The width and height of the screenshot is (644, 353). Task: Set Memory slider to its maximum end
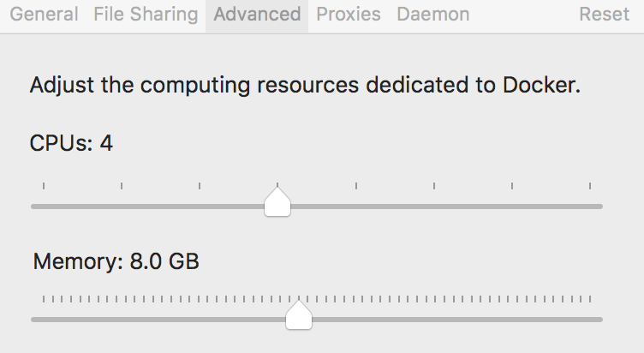click(x=590, y=320)
